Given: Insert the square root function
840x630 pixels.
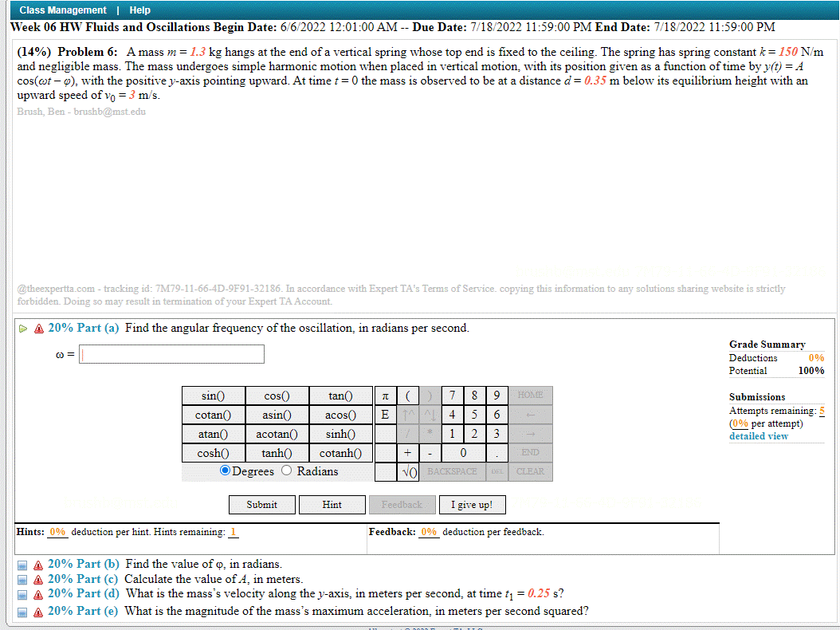Looking at the screenshot, I should click(x=408, y=472).
